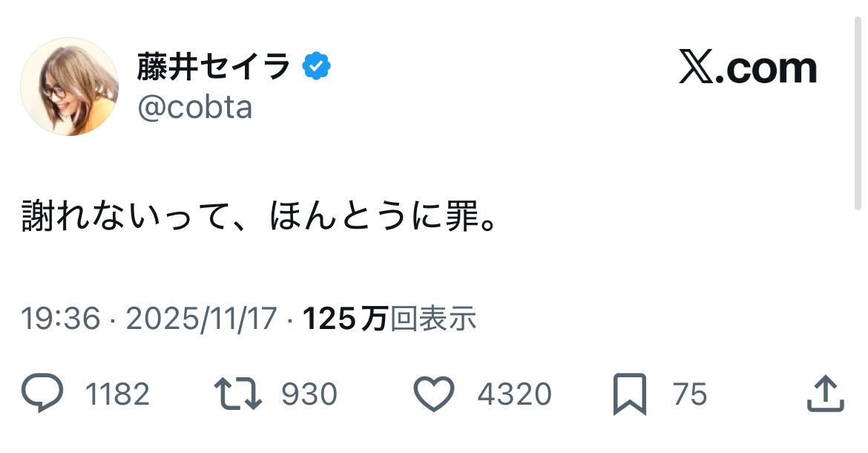Click the 4320 likes count

pos(514,394)
